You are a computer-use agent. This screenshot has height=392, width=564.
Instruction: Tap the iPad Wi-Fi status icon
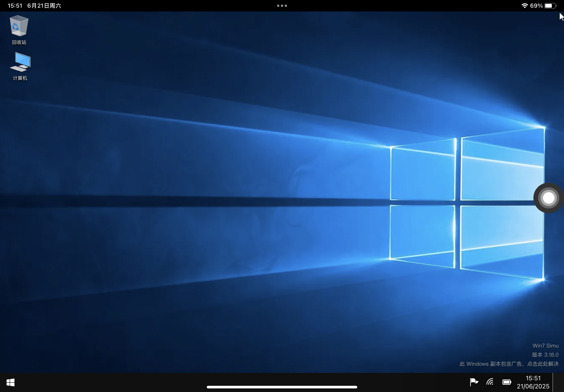click(x=524, y=6)
